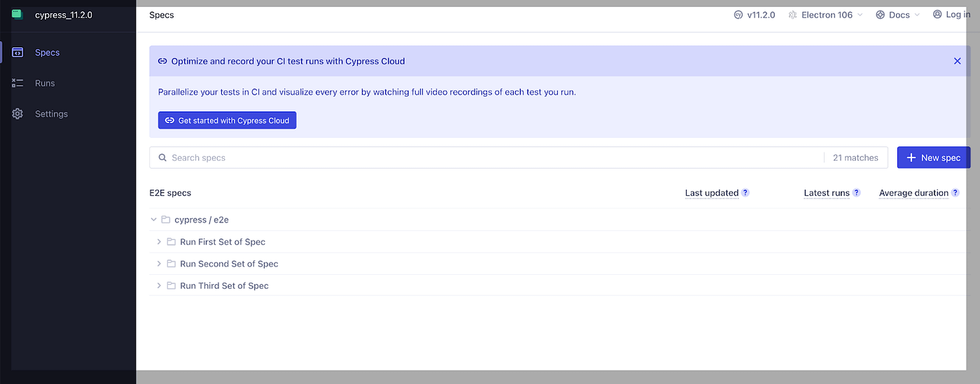Click Get started with Cypress Cloud

pos(227,120)
